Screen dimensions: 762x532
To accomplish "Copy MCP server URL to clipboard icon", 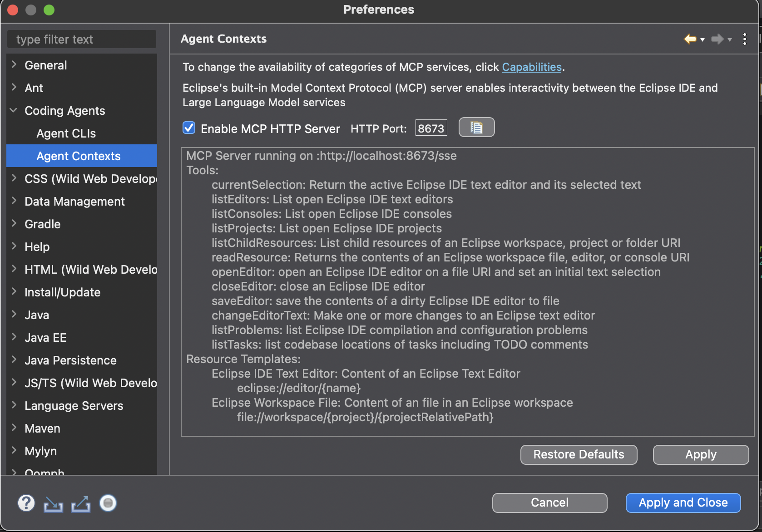I will pos(476,128).
